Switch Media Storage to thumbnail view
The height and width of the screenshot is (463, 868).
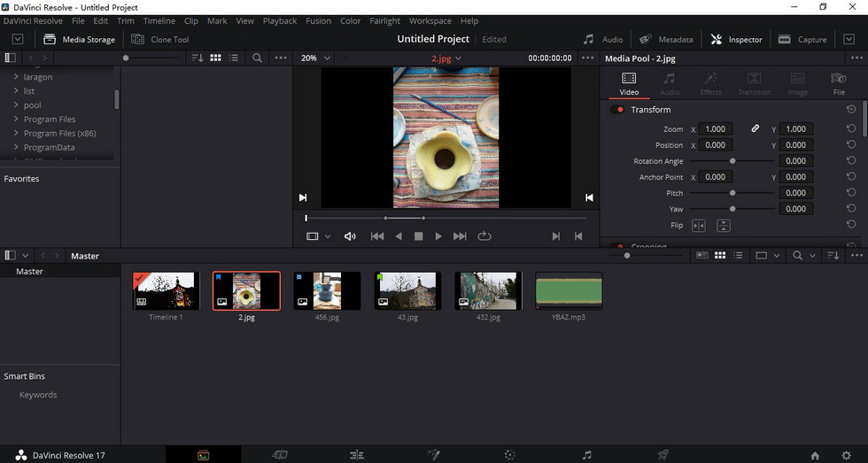(x=216, y=58)
